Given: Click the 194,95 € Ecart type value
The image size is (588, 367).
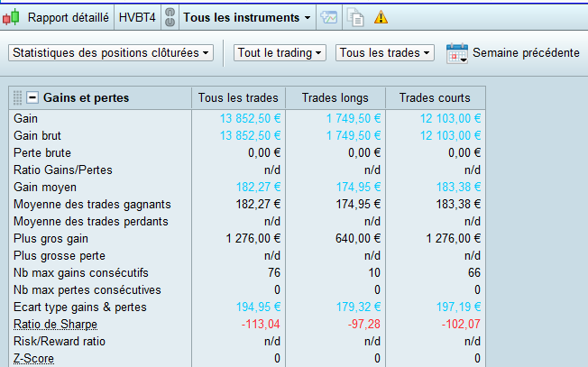Looking at the screenshot, I should tap(258, 307).
